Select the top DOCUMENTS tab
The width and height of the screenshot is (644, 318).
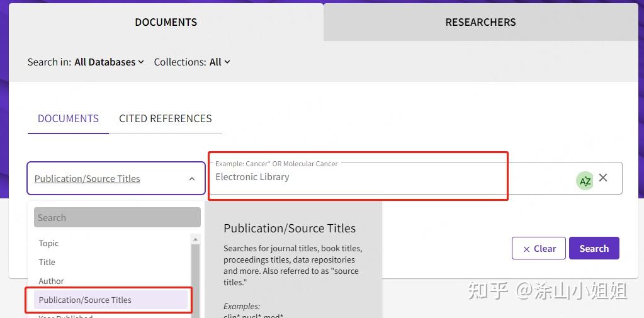166,22
